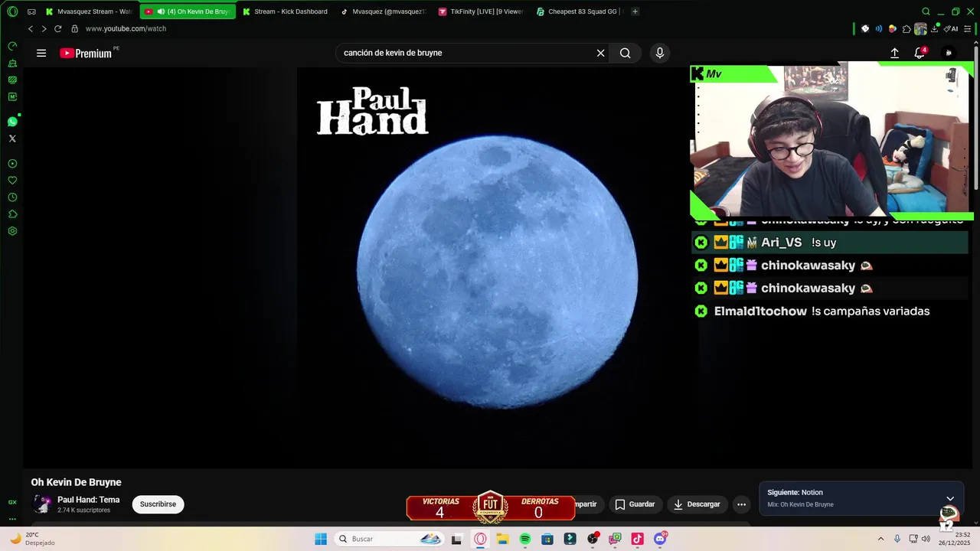980x551 pixels.
Task: Open the video channel avatar
Action: (41, 504)
